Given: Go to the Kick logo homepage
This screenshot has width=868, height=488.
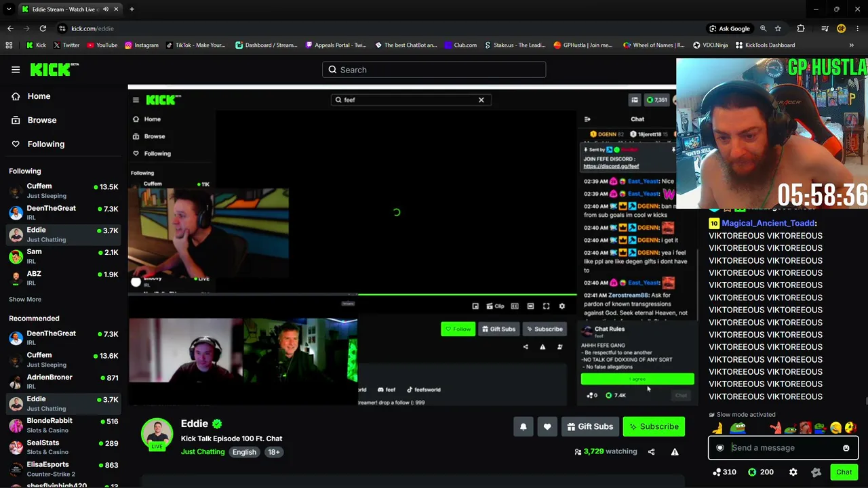Looking at the screenshot, I should tap(54, 69).
